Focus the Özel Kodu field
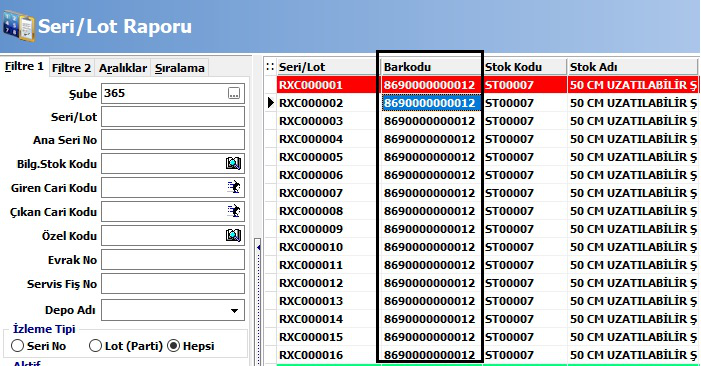 [x=173, y=236]
